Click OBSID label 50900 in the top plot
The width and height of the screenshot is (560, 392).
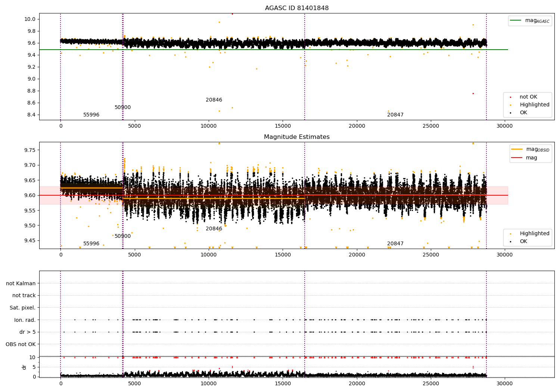pos(122,108)
